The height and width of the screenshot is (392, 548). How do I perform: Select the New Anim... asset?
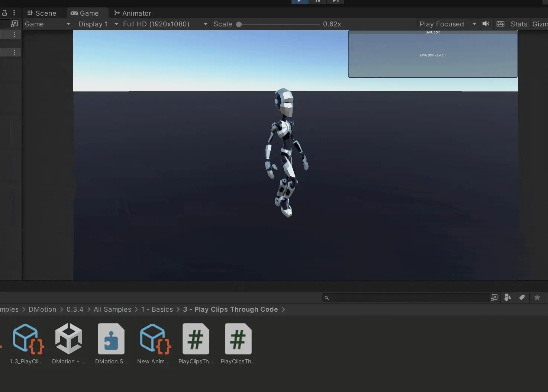pos(154,339)
